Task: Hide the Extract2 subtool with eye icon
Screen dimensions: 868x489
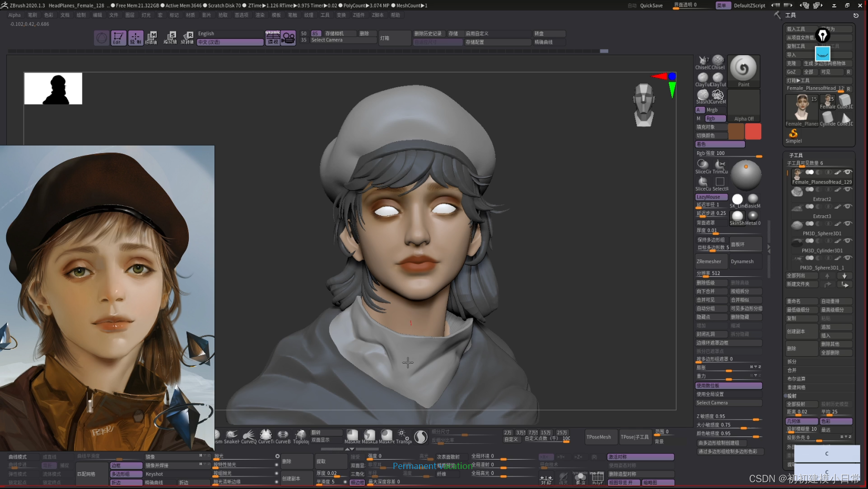Action: tap(847, 190)
